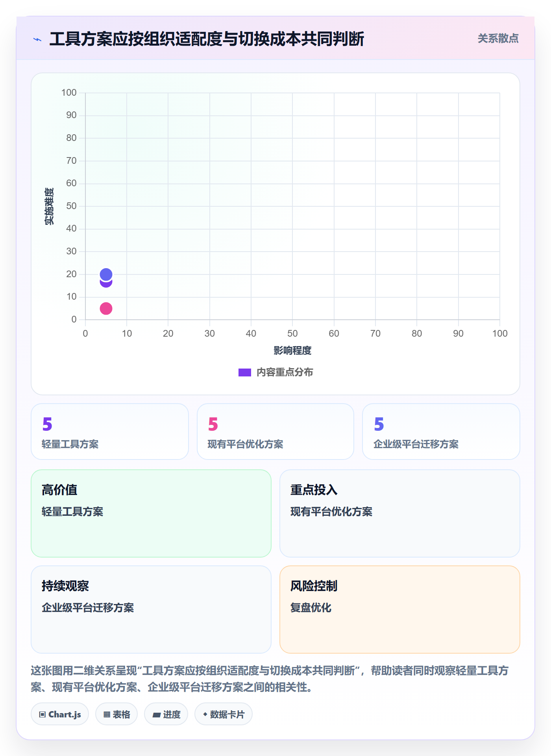Click the 重点投入 quadrant heading

click(x=314, y=490)
